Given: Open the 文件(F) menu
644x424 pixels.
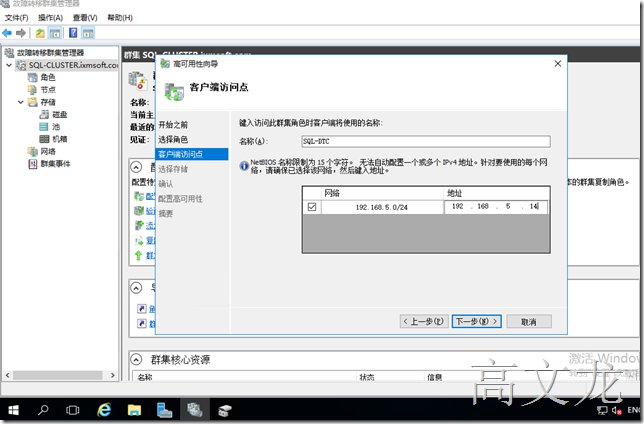Looking at the screenshot, I should [x=16, y=18].
